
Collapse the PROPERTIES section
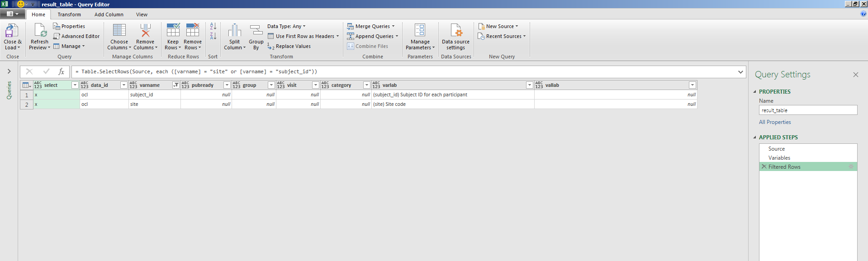pyautogui.click(x=754, y=92)
